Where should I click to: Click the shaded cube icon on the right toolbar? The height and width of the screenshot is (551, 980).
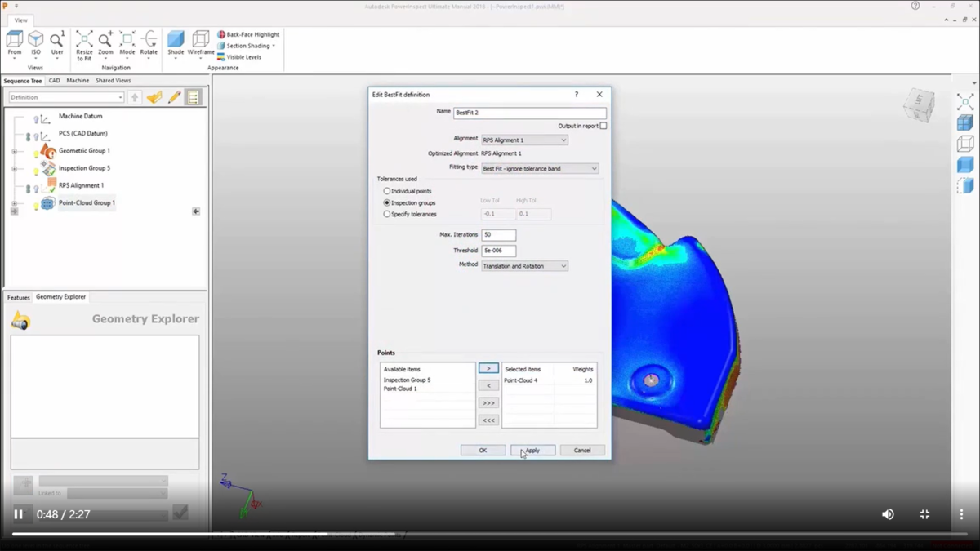point(964,122)
